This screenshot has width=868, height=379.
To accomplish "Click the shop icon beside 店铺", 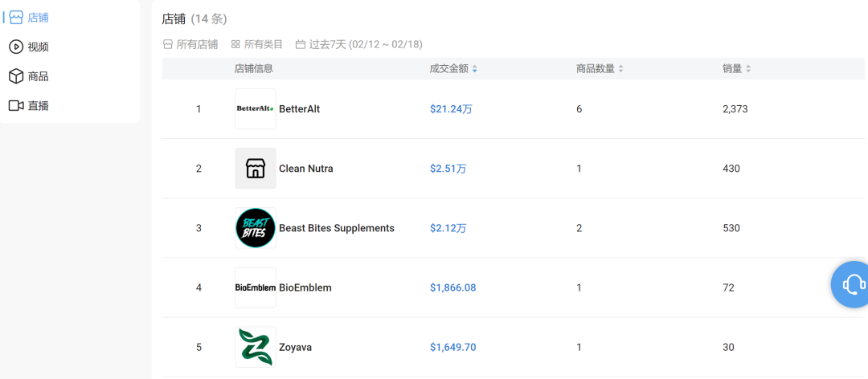I will 16,17.
